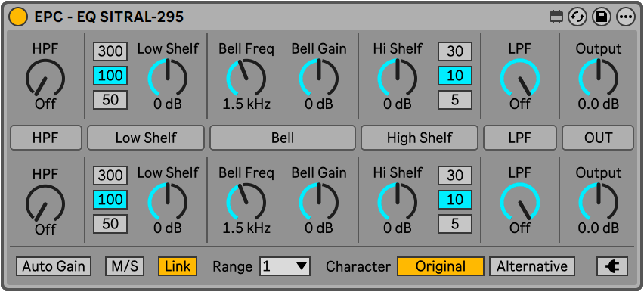Viewport: 644px width, 292px height.
Task: Select 50 low shelf frequency in top row
Action: (110, 100)
